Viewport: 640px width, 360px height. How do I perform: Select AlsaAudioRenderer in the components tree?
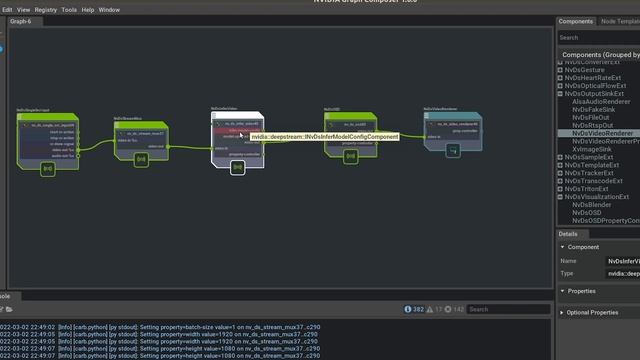tap(601, 102)
